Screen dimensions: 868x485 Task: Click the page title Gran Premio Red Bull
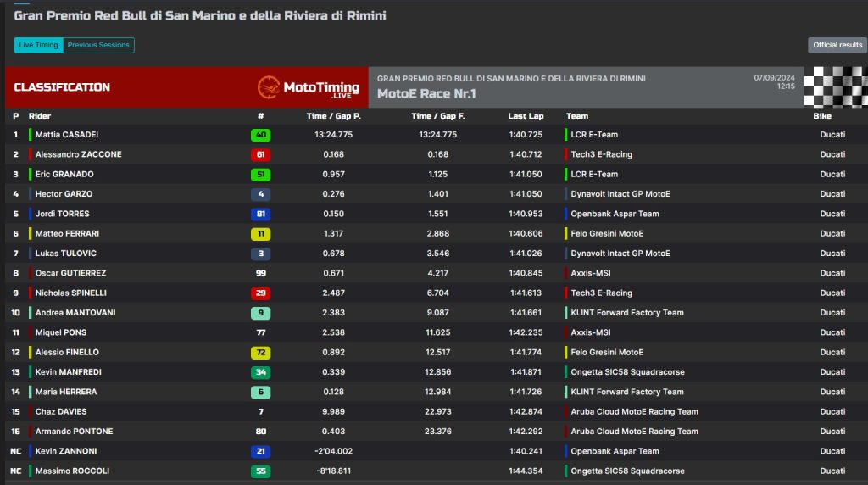pyautogui.click(x=200, y=15)
